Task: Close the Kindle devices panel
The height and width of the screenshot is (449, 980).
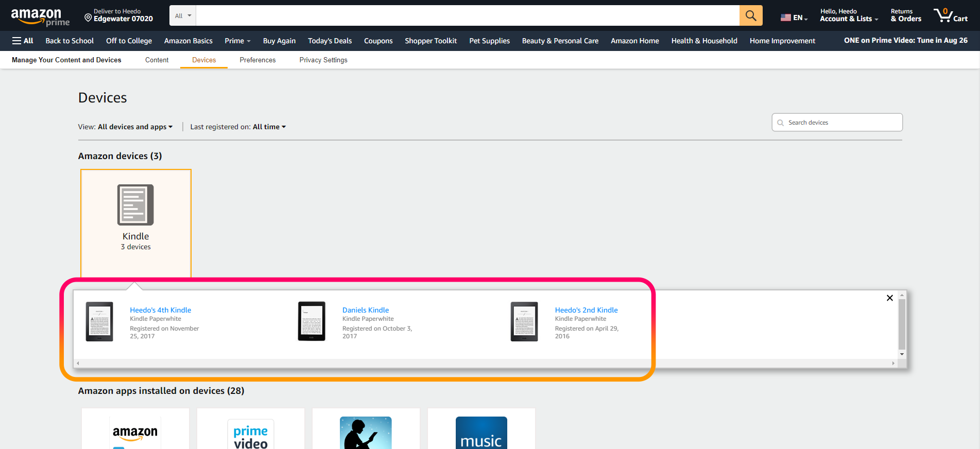Action: pyautogui.click(x=889, y=298)
